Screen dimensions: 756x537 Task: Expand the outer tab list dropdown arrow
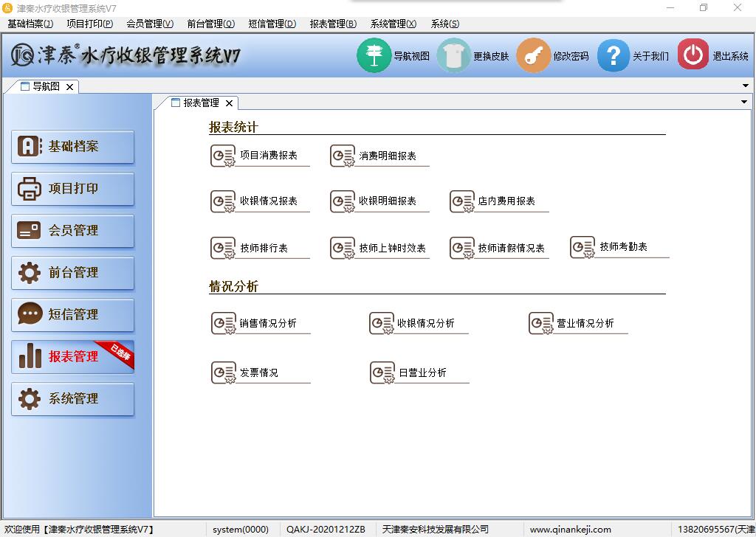point(745,86)
